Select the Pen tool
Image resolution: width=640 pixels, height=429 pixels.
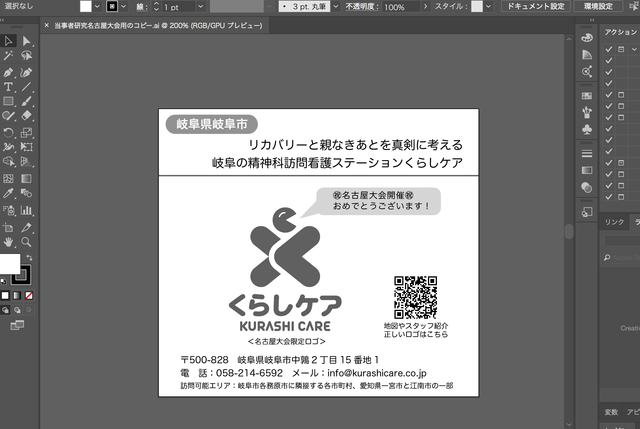(8, 73)
